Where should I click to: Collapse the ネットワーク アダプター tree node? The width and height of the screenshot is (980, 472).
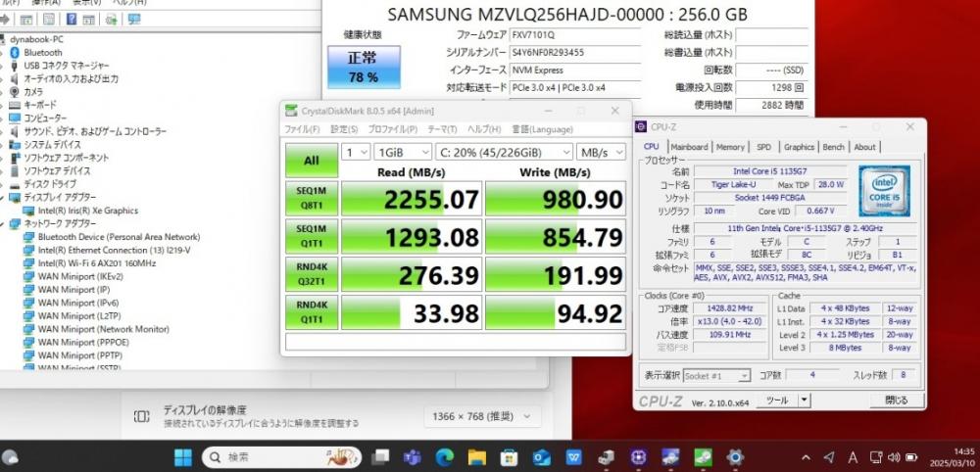click(2, 223)
